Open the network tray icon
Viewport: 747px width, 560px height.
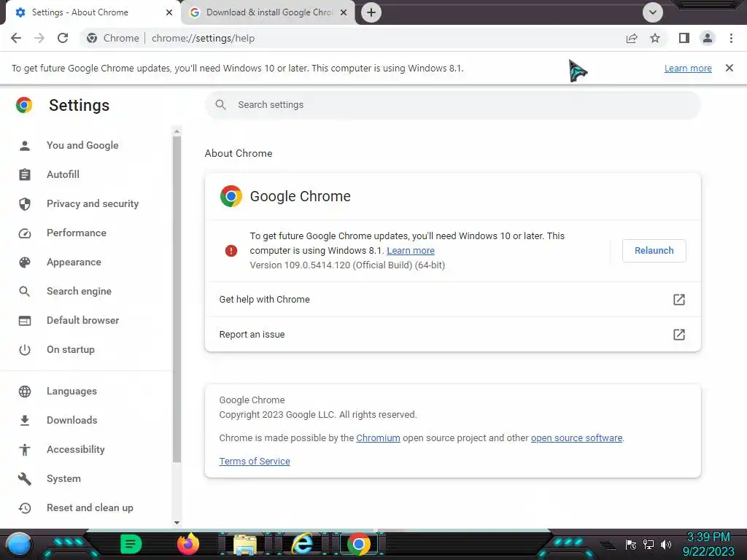tap(649, 544)
